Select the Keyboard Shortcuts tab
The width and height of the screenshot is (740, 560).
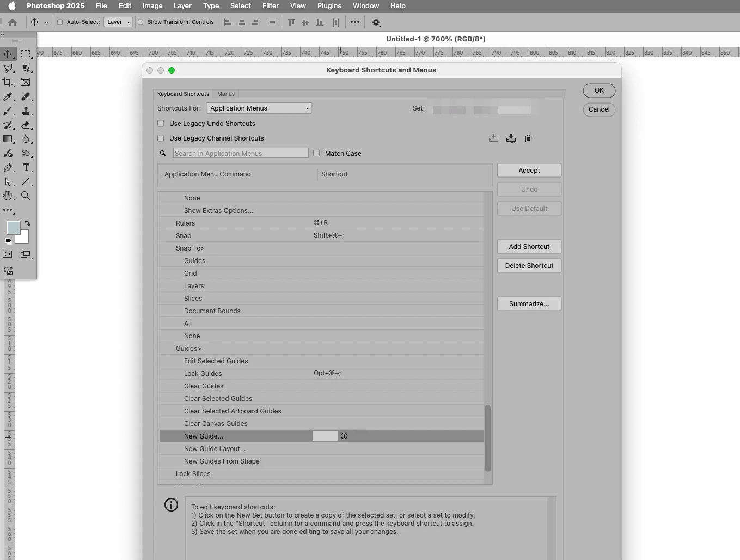(183, 94)
